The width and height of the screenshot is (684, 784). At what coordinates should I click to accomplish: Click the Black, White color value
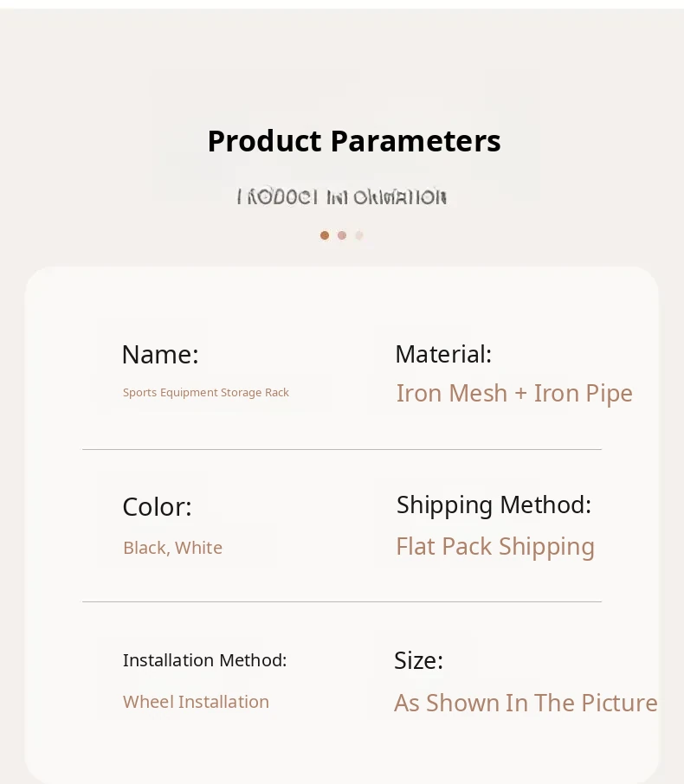(x=172, y=548)
